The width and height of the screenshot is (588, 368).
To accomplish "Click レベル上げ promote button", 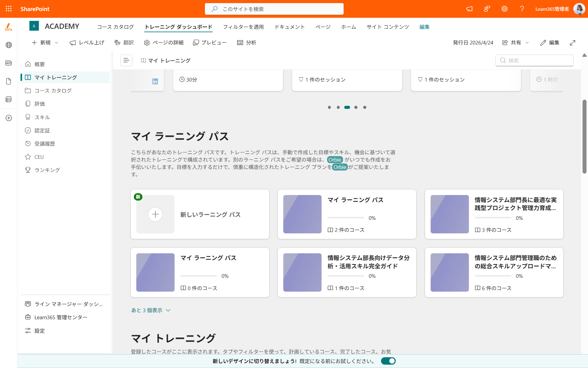I will (87, 43).
